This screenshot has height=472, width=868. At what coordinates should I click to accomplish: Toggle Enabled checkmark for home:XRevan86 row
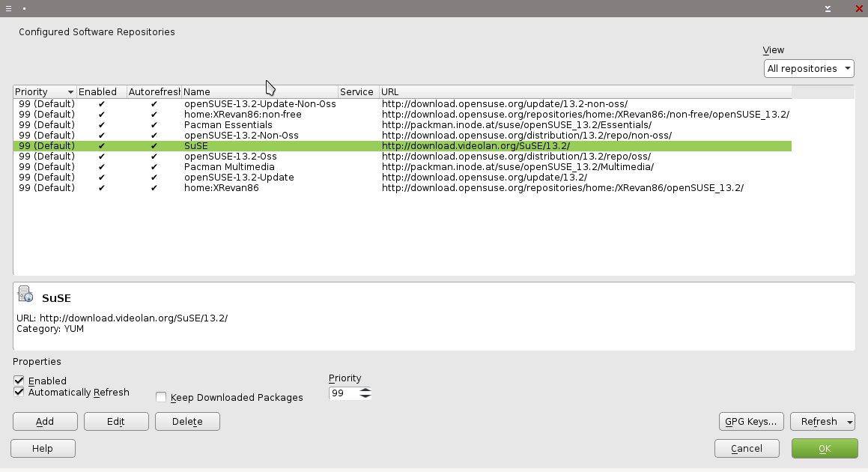tap(101, 188)
